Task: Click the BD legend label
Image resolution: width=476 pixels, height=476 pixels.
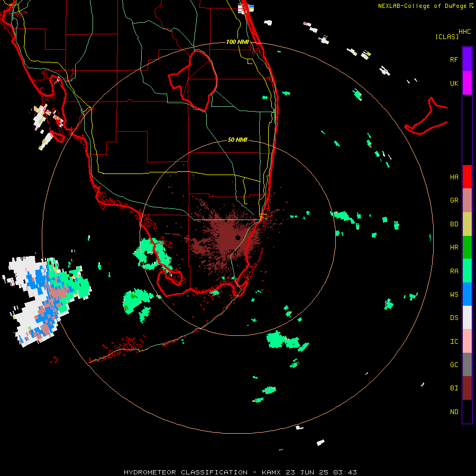Action: (x=454, y=224)
